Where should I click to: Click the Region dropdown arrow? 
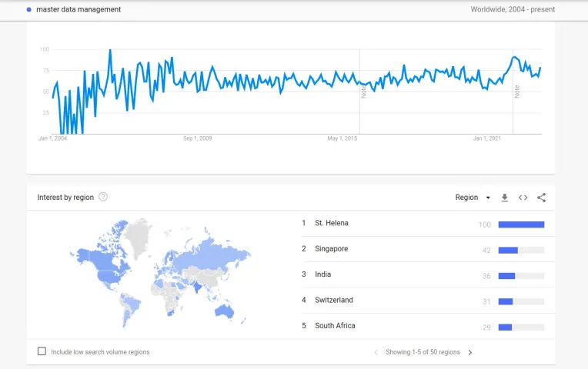click(x=488, y=198)
